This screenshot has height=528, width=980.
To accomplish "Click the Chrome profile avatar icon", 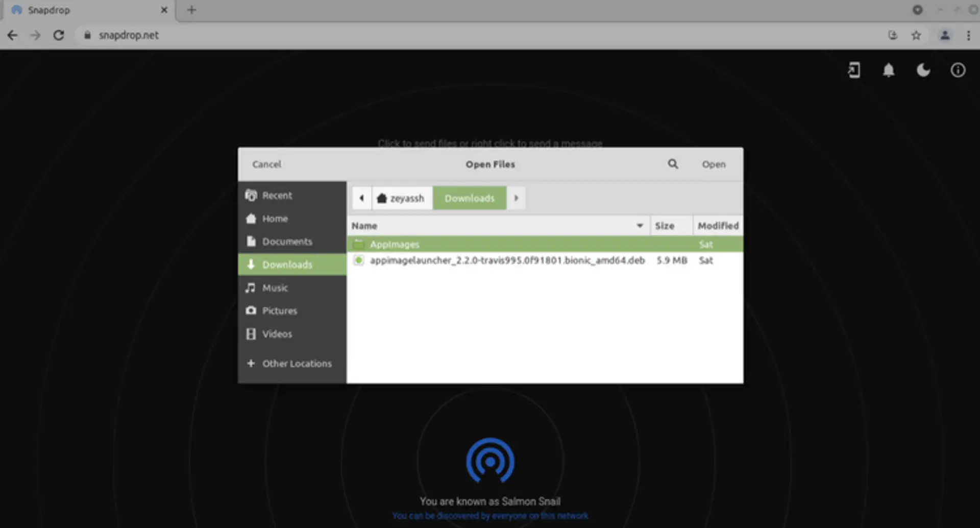I will 945,35.
